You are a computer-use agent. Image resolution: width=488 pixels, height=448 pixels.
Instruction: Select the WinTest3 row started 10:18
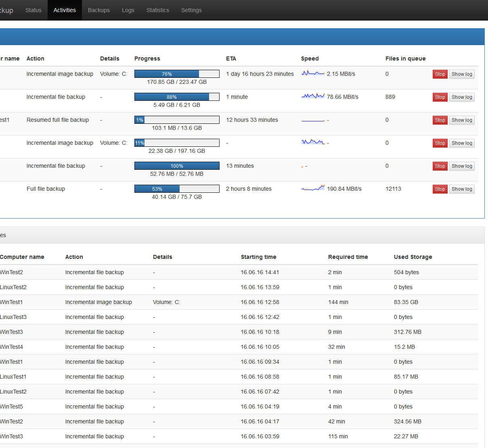point(239,332)
